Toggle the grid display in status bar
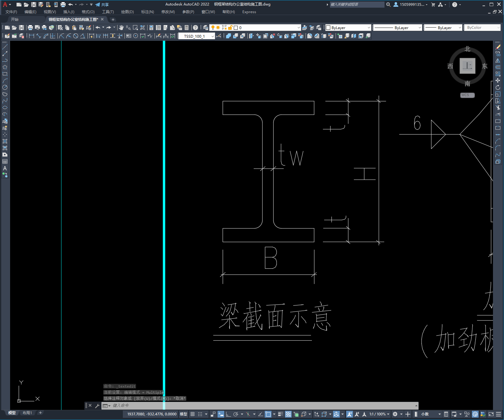The image size is (504, 420). pyautogui.click(x=192, y=414)
